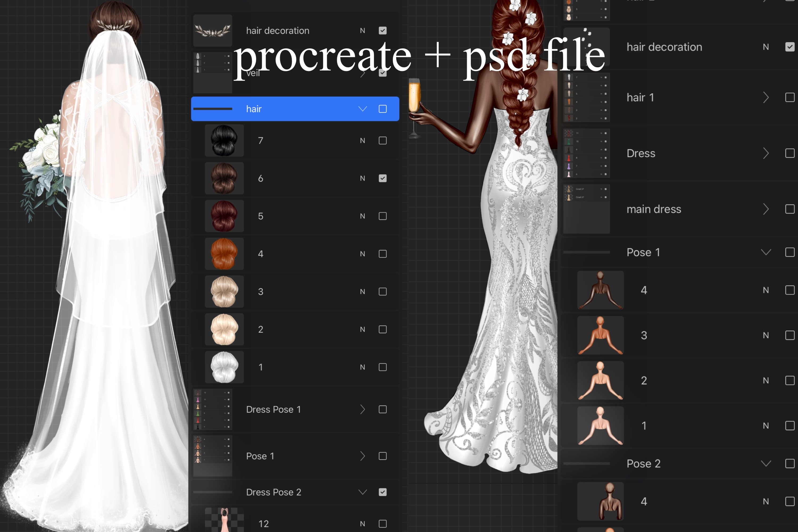Image resolution: width=798 pixels, height=532 pixels.
Task: Collapse the Dress Pose 2 group chevron
Action: coord(363,492)
